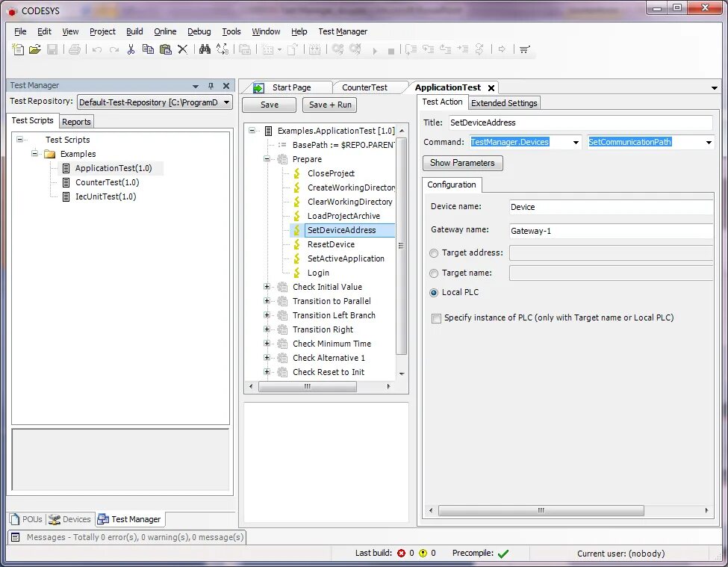Close the Test Manager panel
The image size is (728, 567).
(x=226, y=86)
